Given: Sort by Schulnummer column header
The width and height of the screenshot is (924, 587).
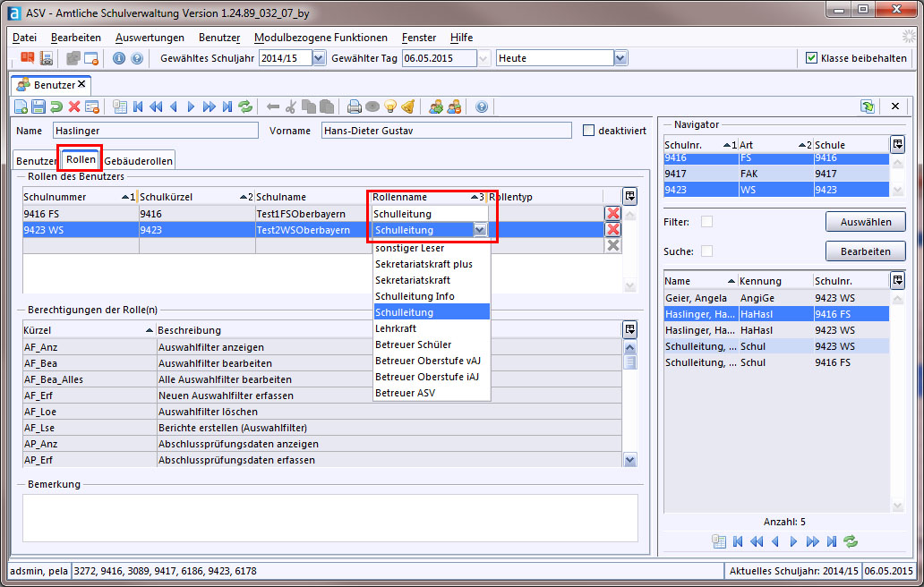Looking at the screenshot, I should [x=80, y=197].
